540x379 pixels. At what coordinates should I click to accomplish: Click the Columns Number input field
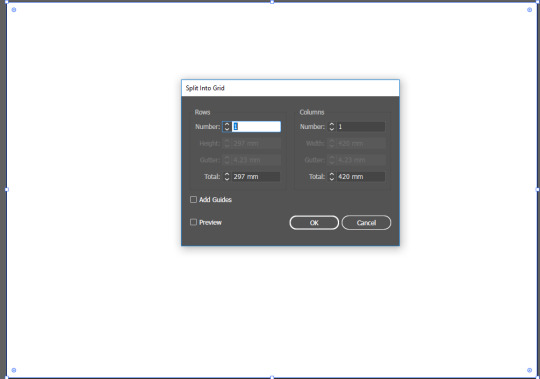361,127
